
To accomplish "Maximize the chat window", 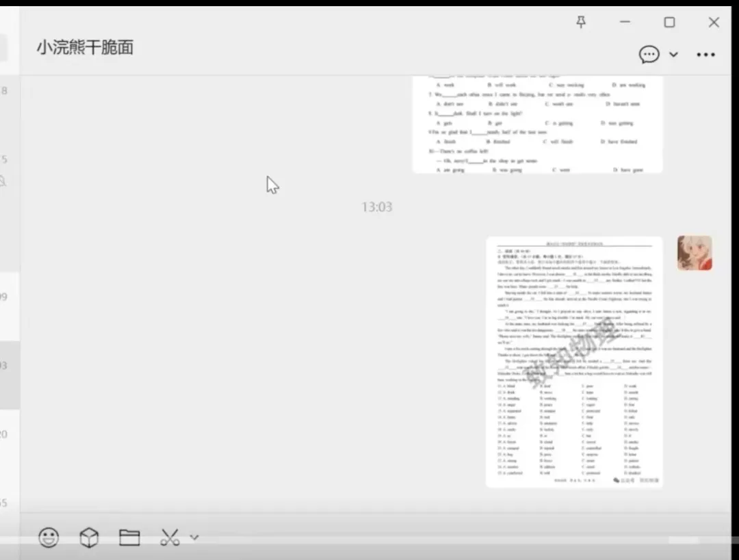I will [669, 23].
